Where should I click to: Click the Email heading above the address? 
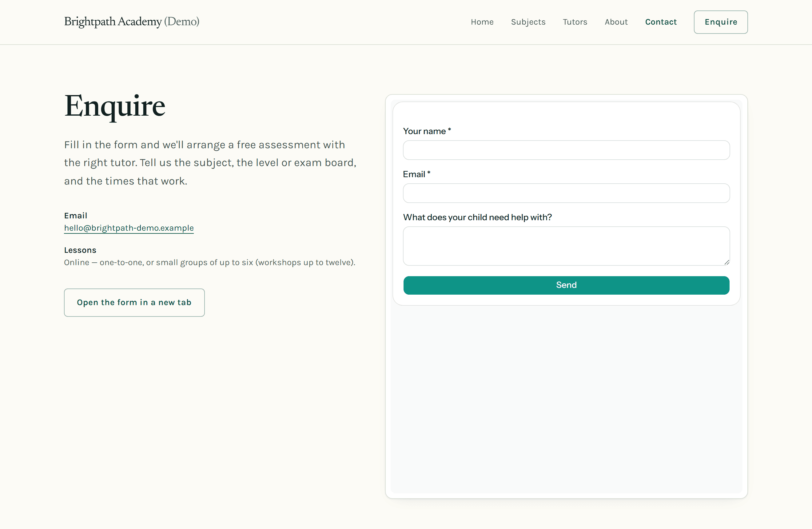[x=76, y=216]
